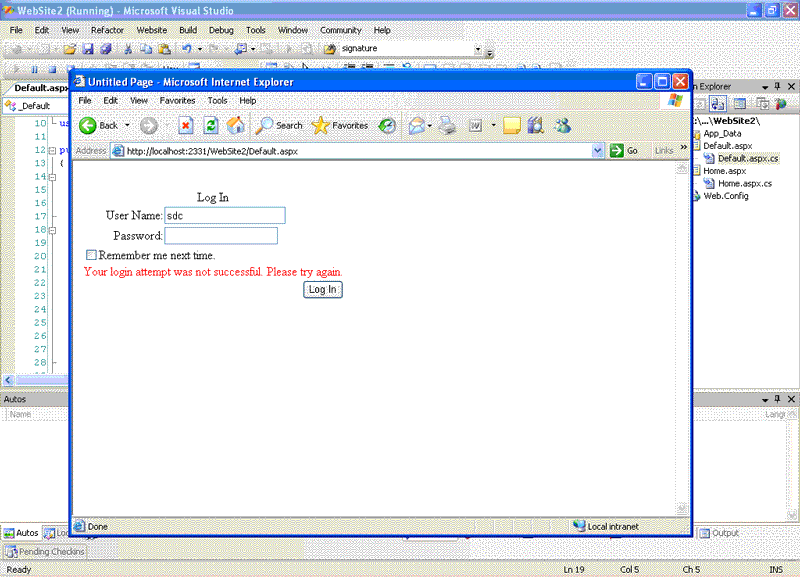This screenshot has height=577, width=800.
Task: Click Save All in Visual Studio toolbar
Action: (x=106, y=49)
